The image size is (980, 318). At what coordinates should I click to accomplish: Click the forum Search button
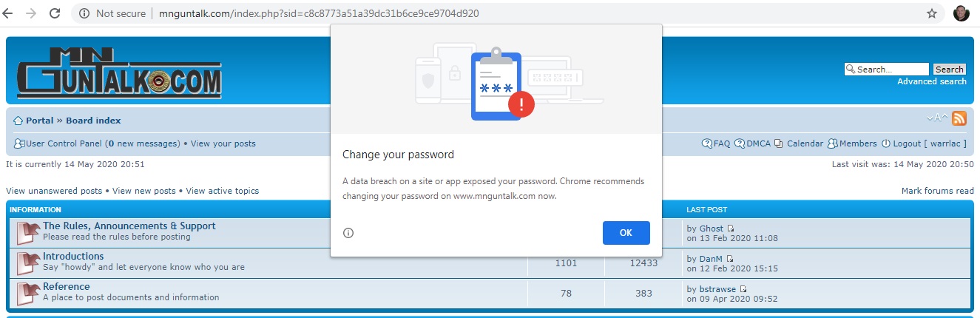[949, 70]
